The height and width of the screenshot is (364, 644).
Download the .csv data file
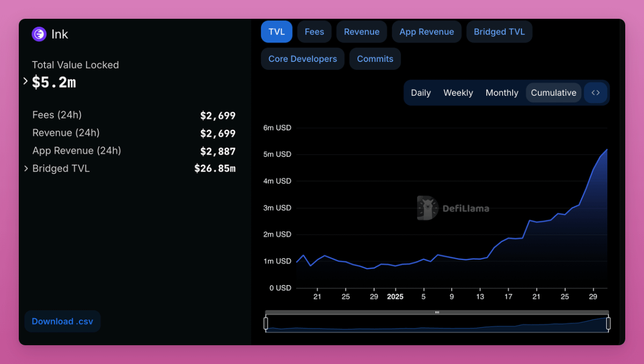(x=62, y=322)
